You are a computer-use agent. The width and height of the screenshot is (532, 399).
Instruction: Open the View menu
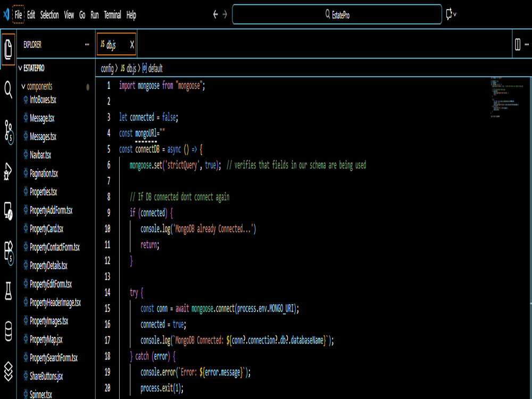(x=69, y=15)
